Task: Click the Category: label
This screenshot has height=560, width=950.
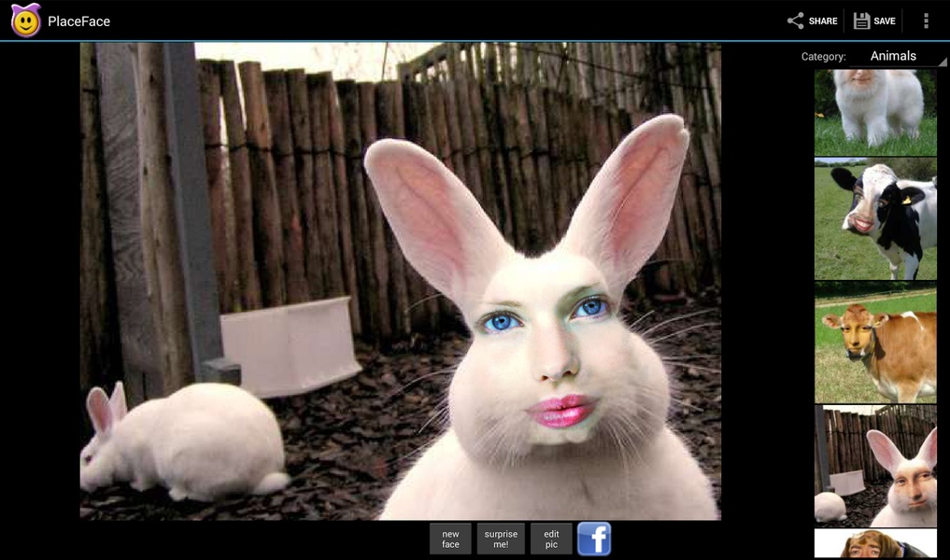Action: tap(823, 56)
